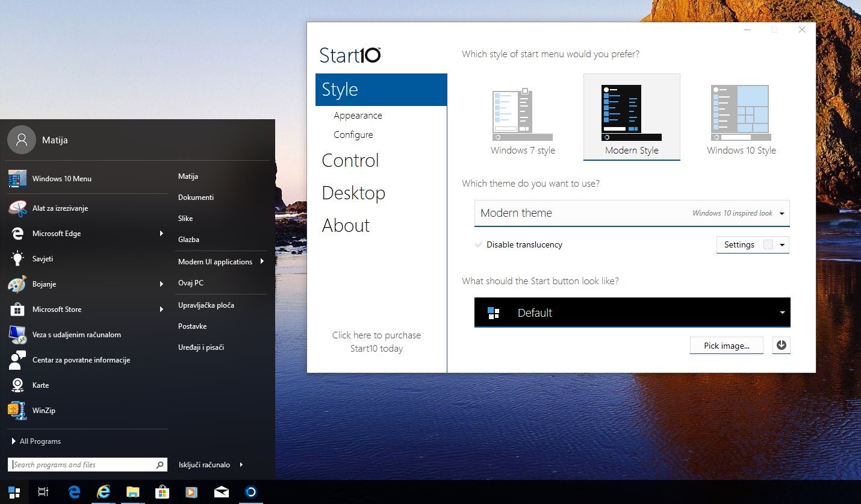Open Glazba folder link
Screen dimensions: 861x504
[188, 240]
